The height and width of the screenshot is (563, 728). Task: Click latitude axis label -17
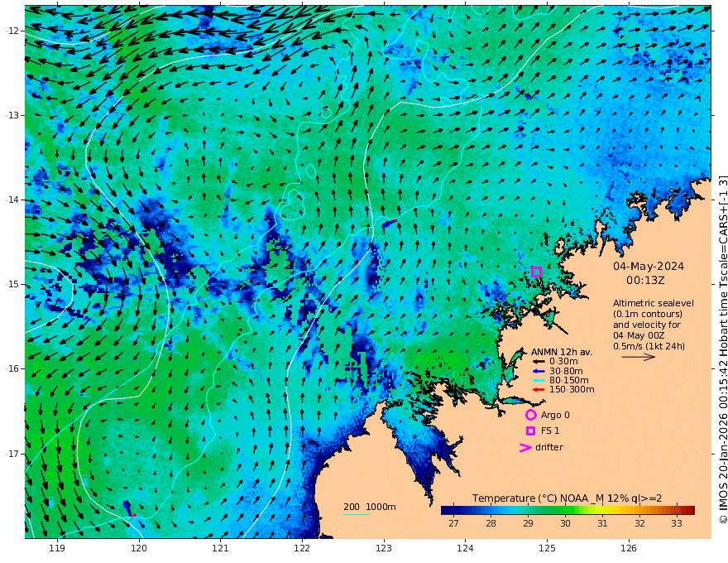click(12, 454)
